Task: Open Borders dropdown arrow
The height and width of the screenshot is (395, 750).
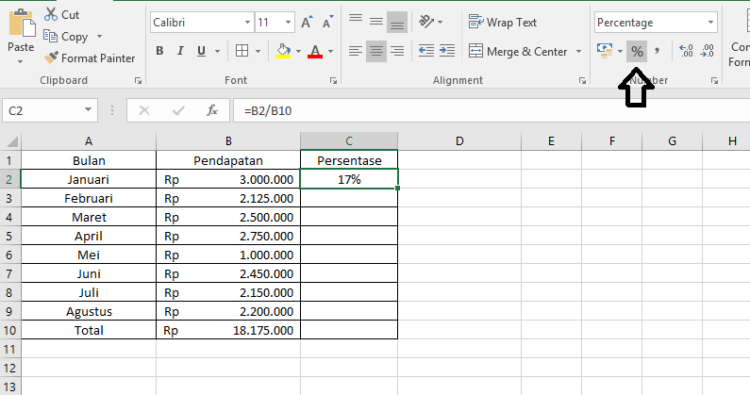Action: pyautogui.click(x=258, y=51)
